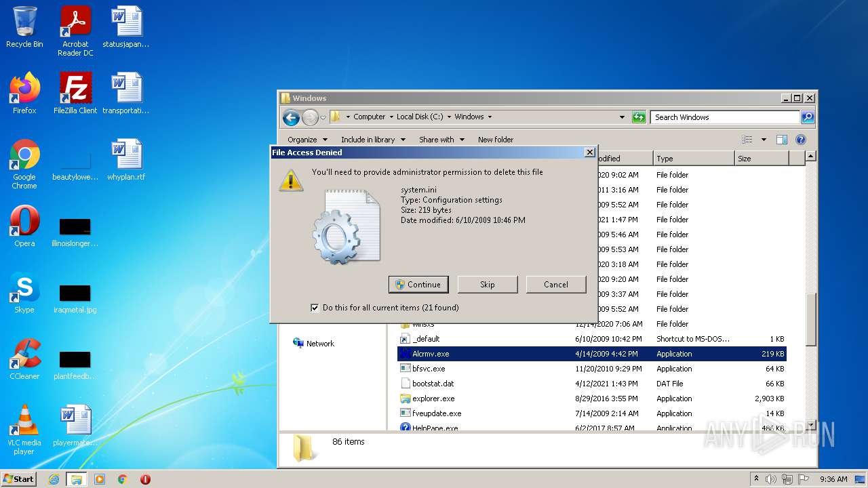Open the Recycle Bin desktop icon

click(24, 27)
